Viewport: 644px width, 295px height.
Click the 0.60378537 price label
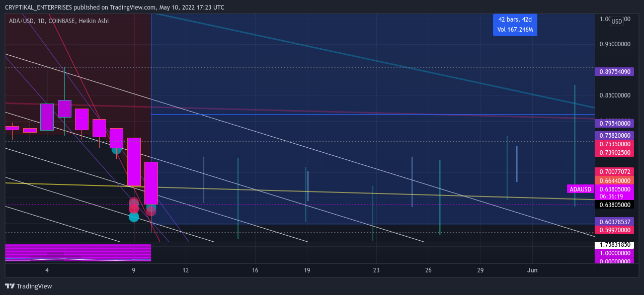(614, 222)
